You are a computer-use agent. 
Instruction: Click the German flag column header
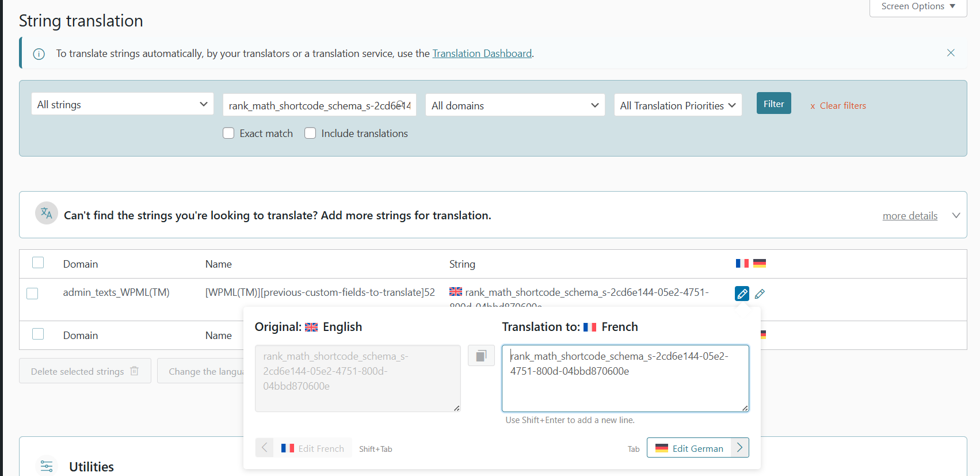pos(760,264)
